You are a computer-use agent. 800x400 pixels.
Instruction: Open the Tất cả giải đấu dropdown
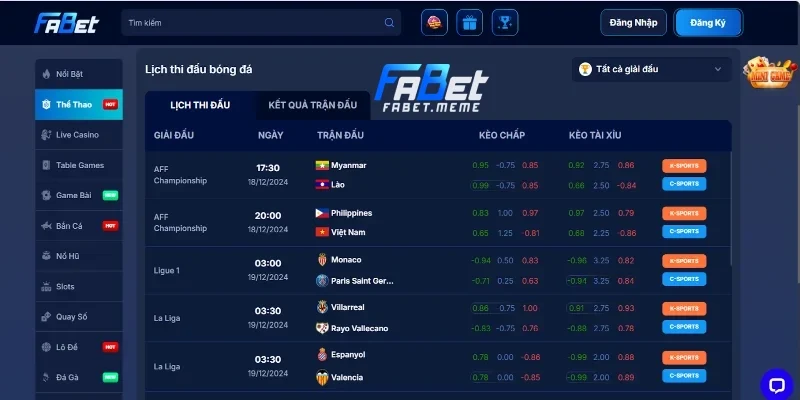point(652,69)
